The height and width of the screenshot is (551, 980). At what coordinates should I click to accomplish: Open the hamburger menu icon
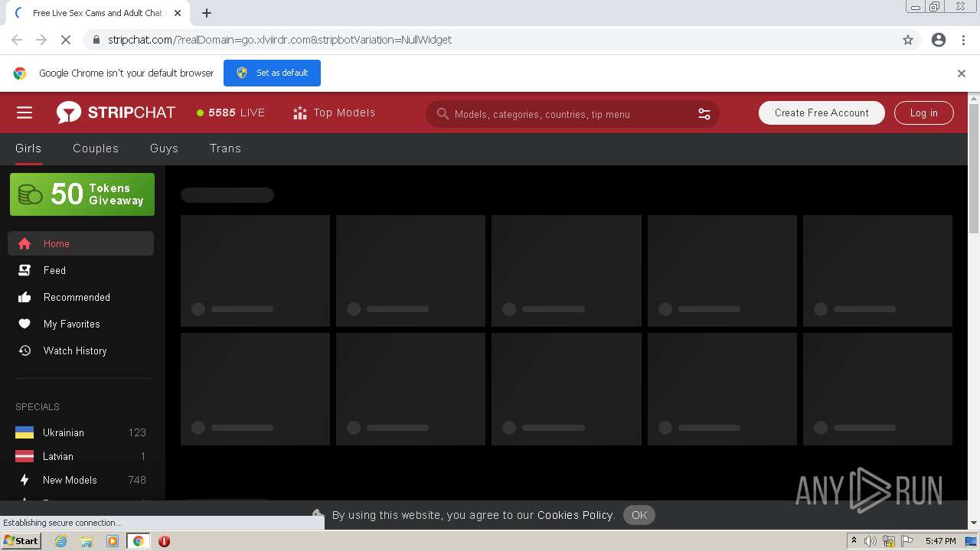click(24, 112)
